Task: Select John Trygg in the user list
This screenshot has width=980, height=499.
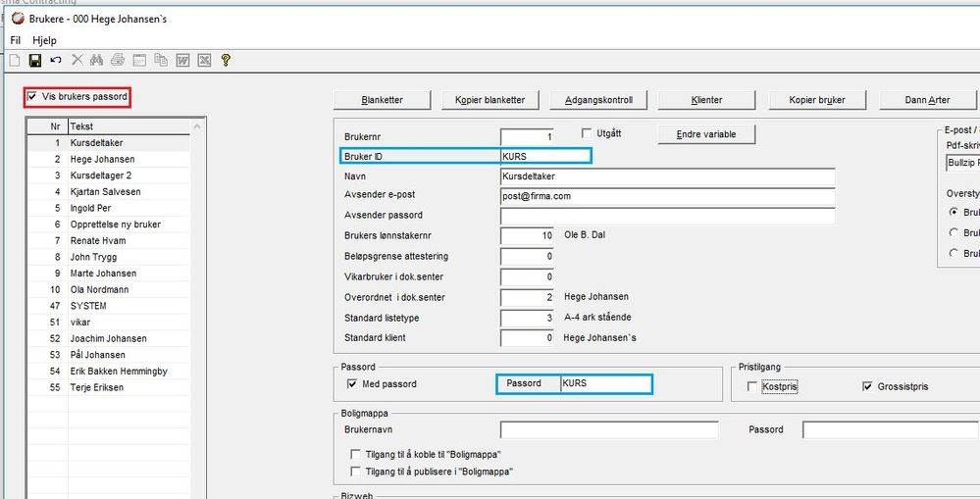Action: tap(108, 257)
